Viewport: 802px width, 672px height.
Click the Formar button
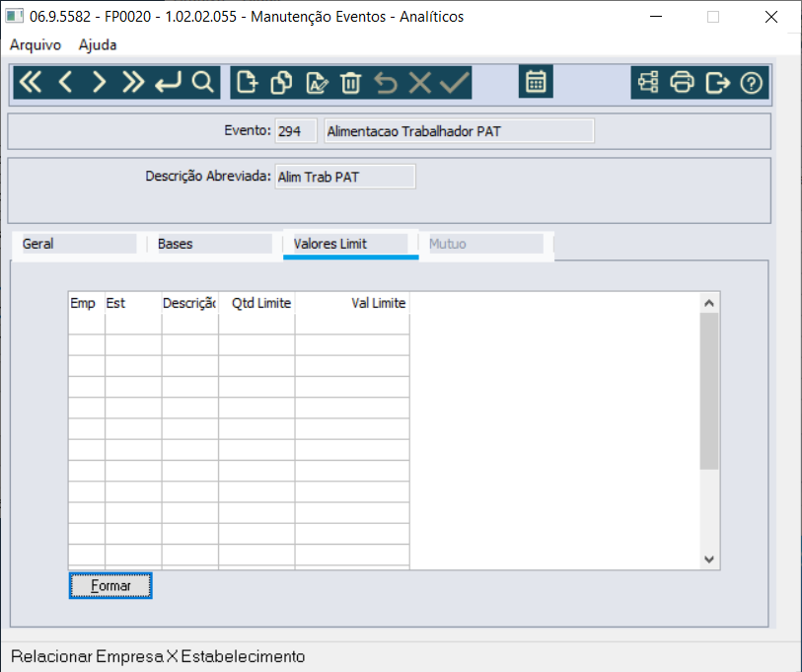point(110,585)
